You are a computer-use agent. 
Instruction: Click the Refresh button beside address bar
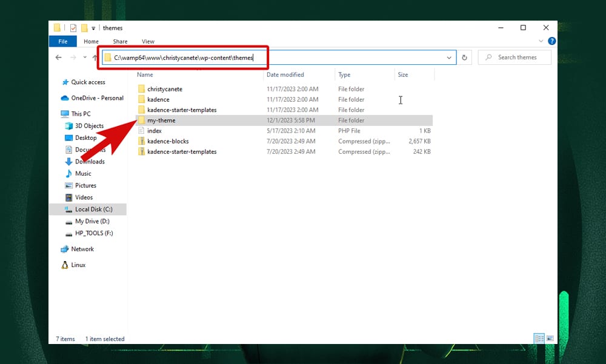click(x=465, y=58)
